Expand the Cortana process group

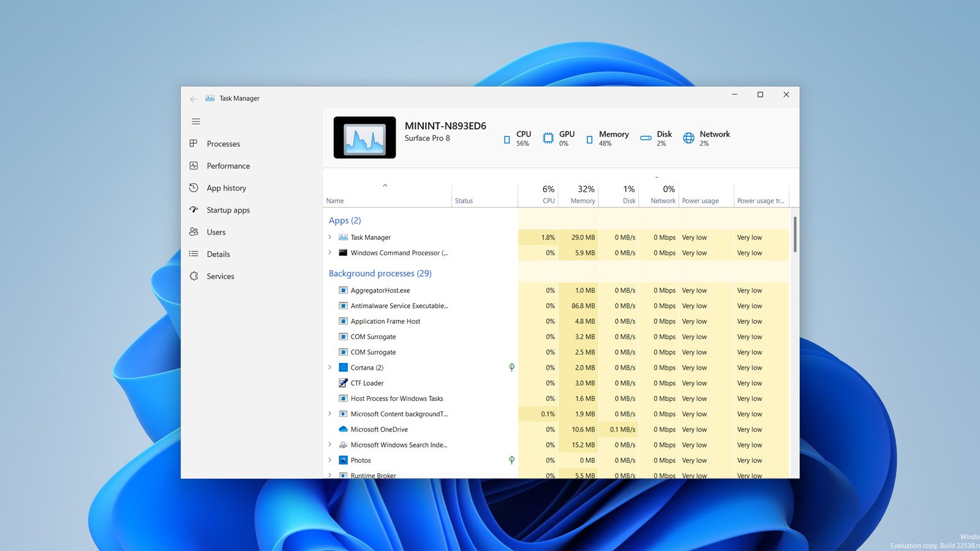click(x=330, y=367)
